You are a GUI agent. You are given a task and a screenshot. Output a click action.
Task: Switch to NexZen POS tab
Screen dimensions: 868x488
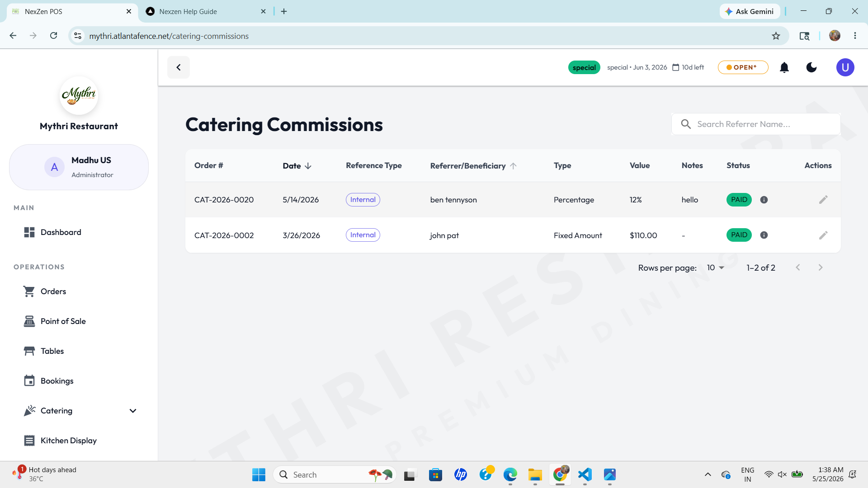[72, 11]
